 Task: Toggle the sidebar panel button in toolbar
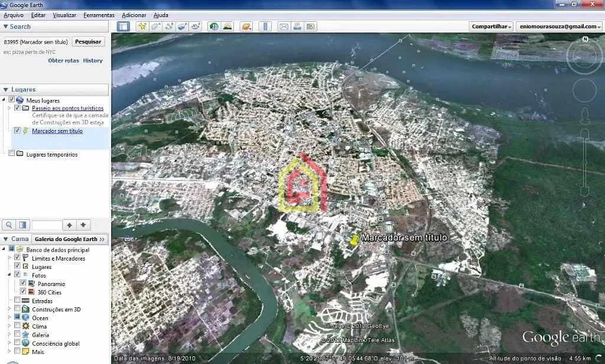(123, 26)
